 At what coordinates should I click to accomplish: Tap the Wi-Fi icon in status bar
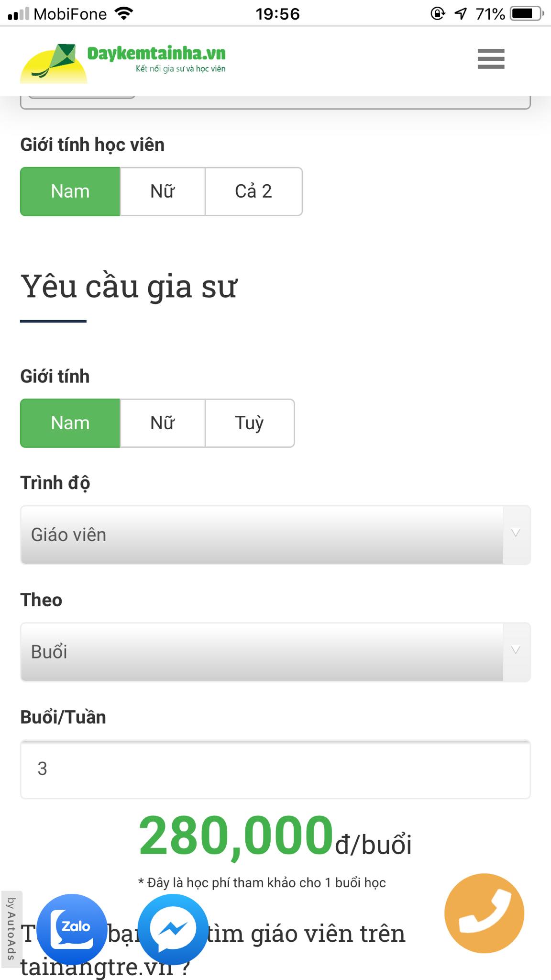pos(124,13)
